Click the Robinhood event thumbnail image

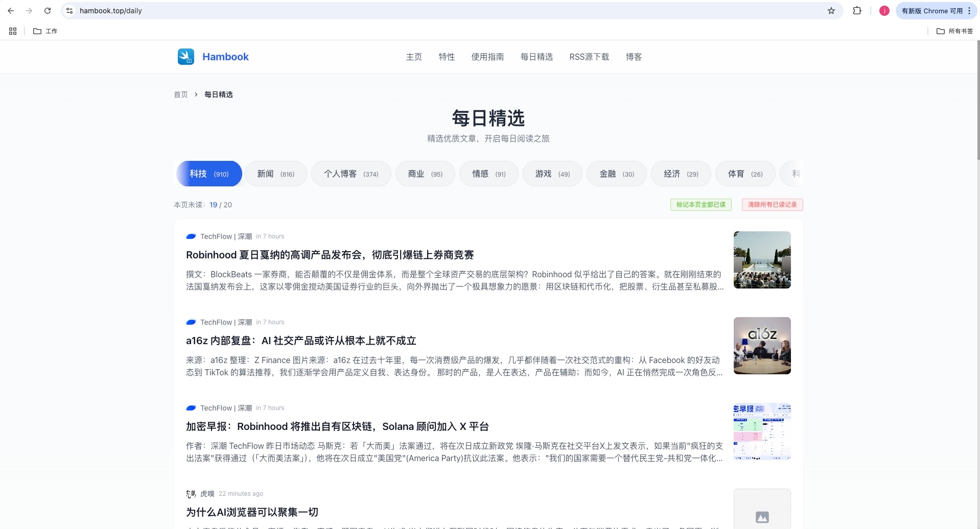point(762,260)
